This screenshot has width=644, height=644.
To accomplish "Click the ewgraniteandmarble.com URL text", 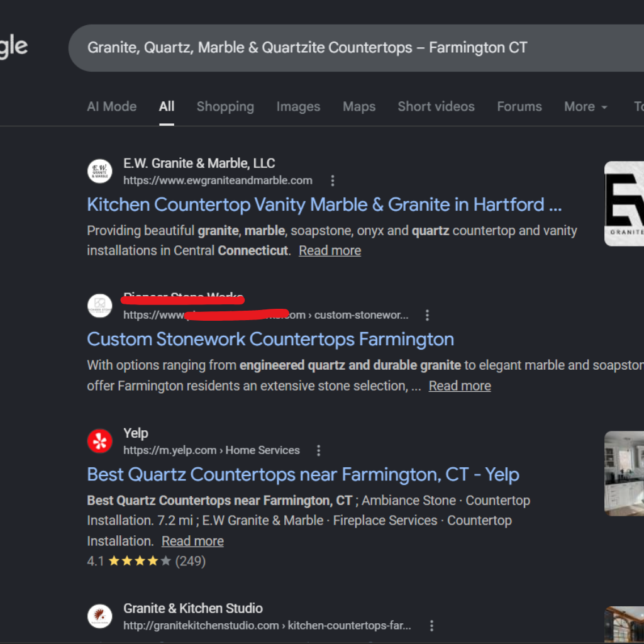I will tap(218, 180).
